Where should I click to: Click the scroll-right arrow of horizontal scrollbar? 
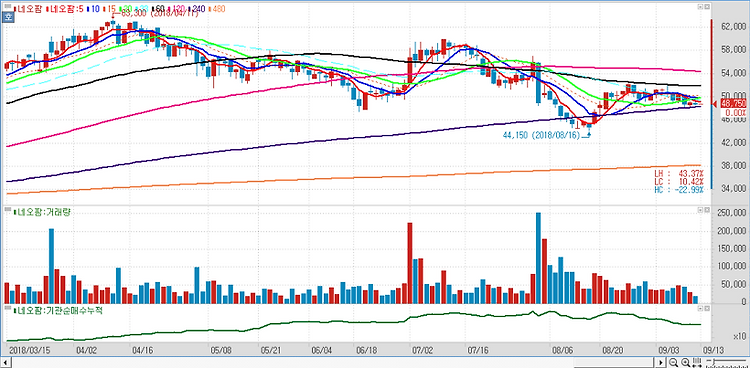click(660, 362)
